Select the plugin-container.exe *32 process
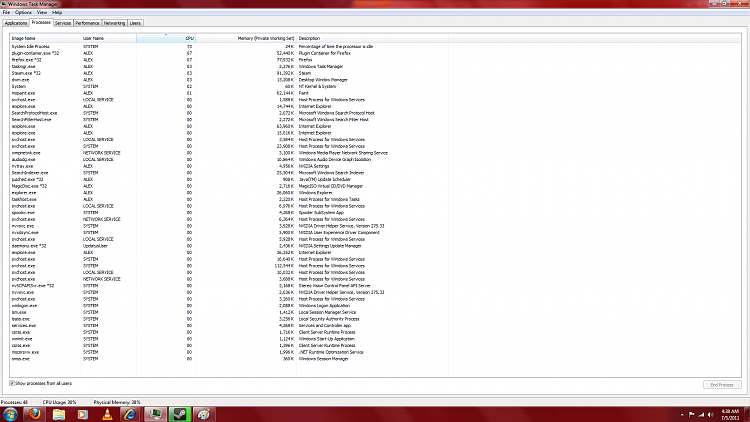Screen dimensions: 750x422 (230, 53)
